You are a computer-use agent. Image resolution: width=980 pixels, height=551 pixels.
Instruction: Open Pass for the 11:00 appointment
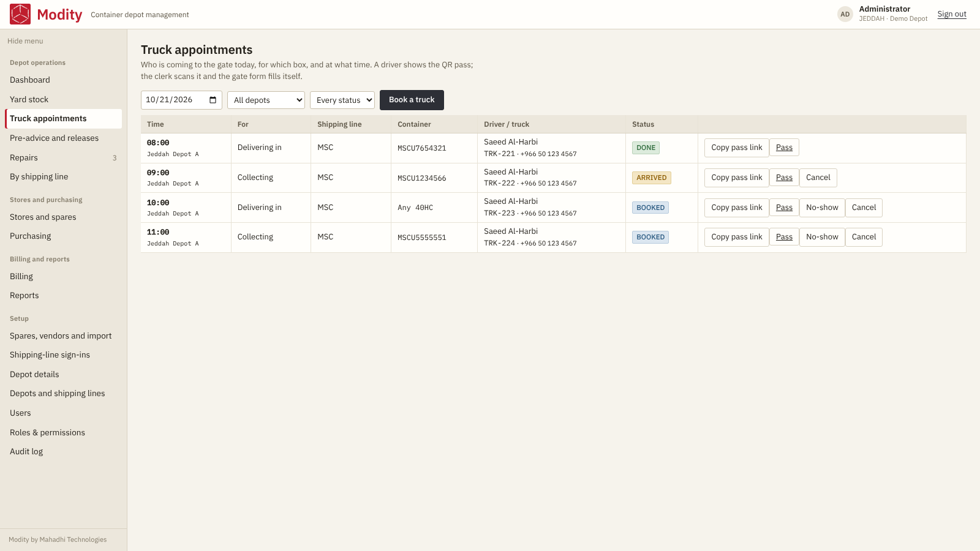(784, 237)
